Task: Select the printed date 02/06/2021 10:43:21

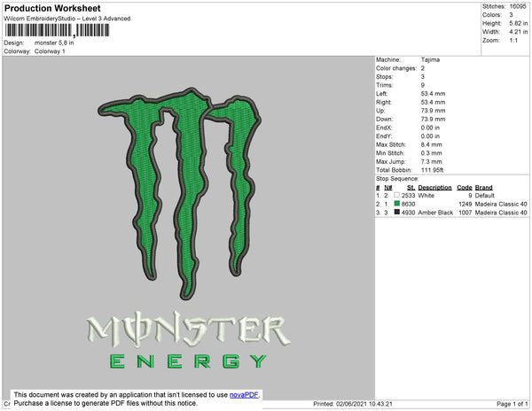Action: point(364,404)
